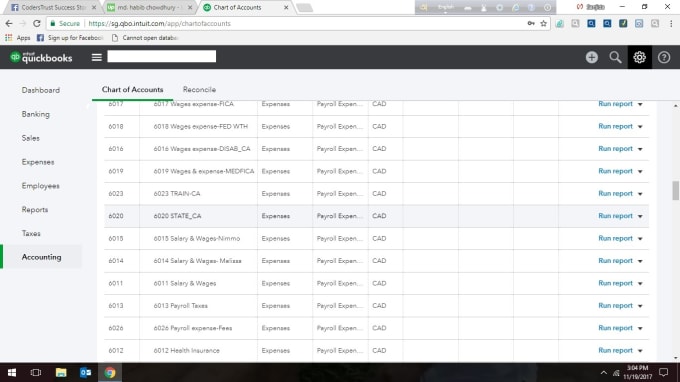Open File Explorer from taskbar
This screenshot has width=680, height=382.
[61, 372]
